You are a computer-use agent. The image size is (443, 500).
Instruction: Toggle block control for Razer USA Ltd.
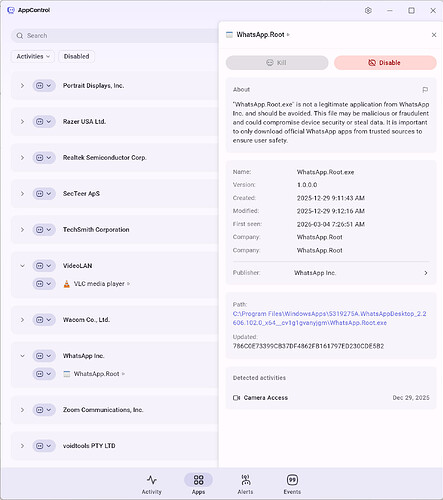click(x=44, y=122)
